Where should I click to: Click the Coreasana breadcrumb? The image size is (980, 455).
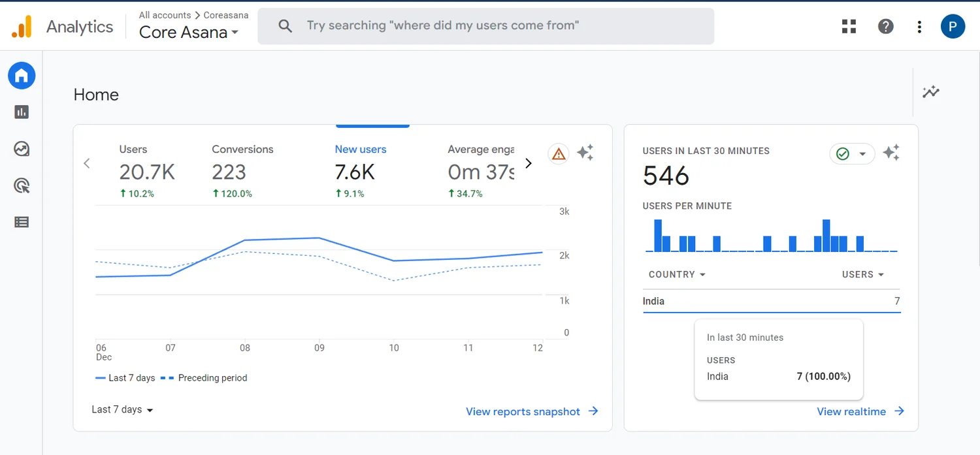pyautogui.click(x=226, y=15)
